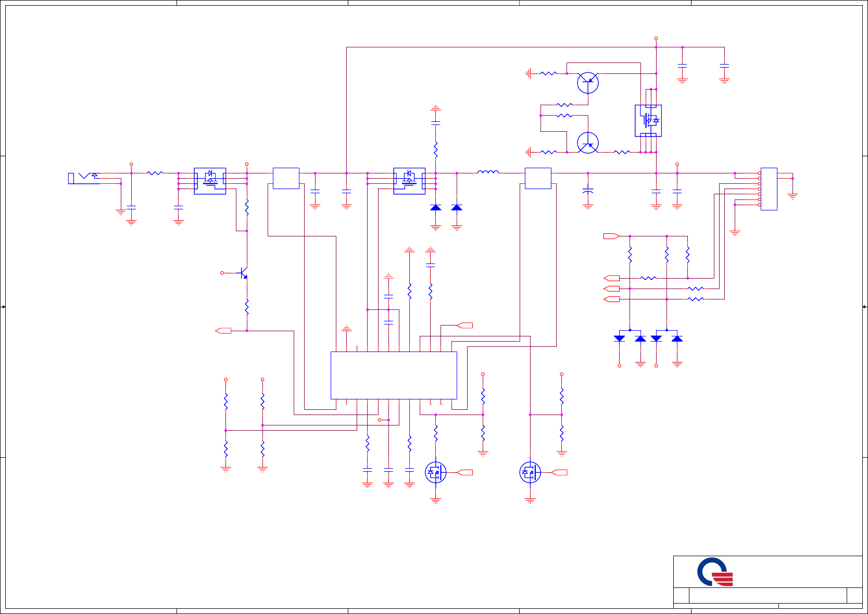Select the MOSFET package nearest the power jack

[210, 181]
